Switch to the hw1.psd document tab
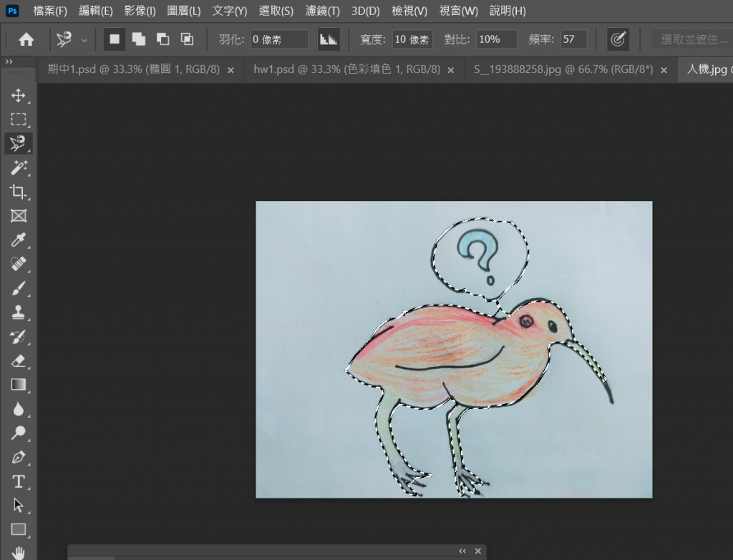This screenshot has height=560, width=733. click(346, 69)
